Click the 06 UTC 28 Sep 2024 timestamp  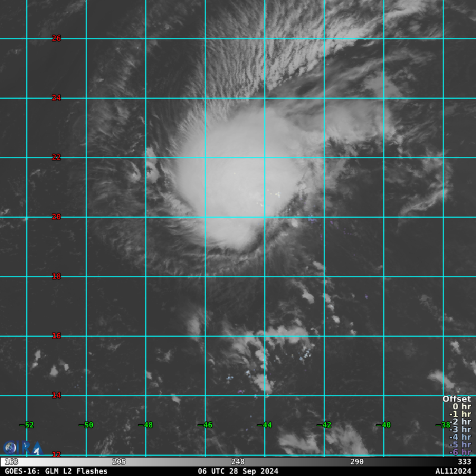click(238, 471)
